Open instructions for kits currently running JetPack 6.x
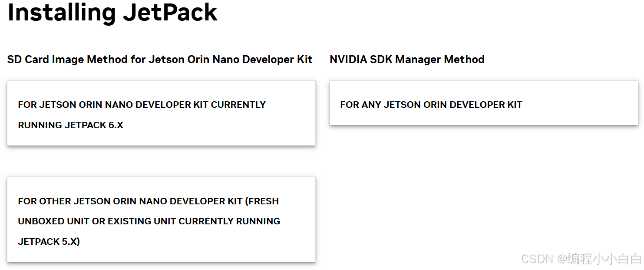This screenshot has height=270, width=644. point(161,113)
